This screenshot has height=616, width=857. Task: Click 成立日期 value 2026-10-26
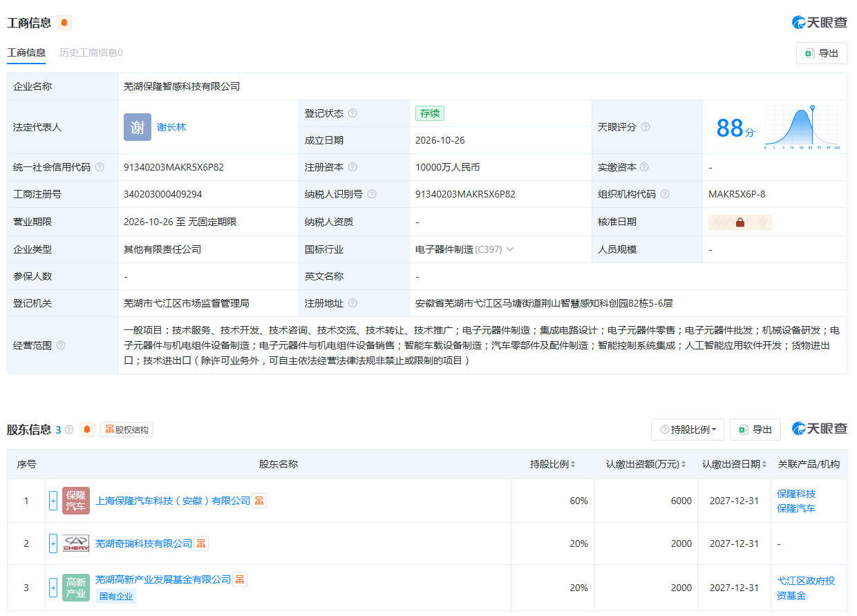(440, 140)
